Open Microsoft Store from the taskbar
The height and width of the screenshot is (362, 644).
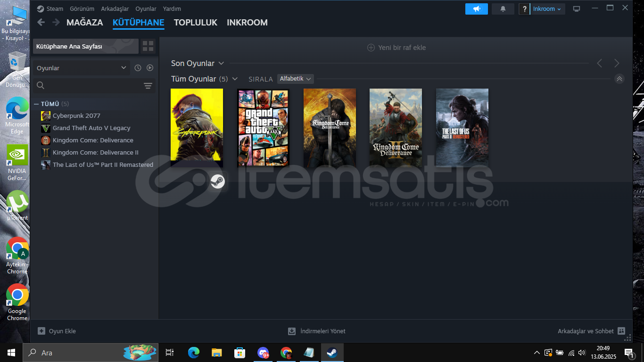click(240, 353)
